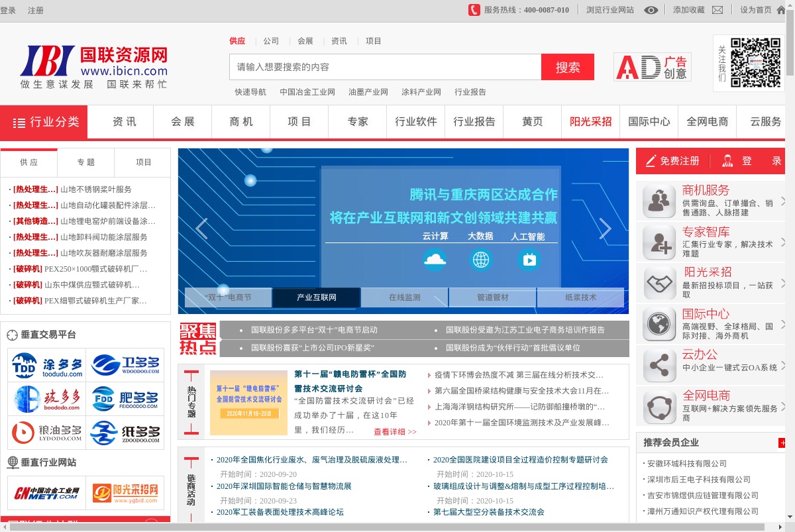This screenshot has width=795, height=532.
Task: Open the 行业报告 main navigation item
Action: click(474, 122)
